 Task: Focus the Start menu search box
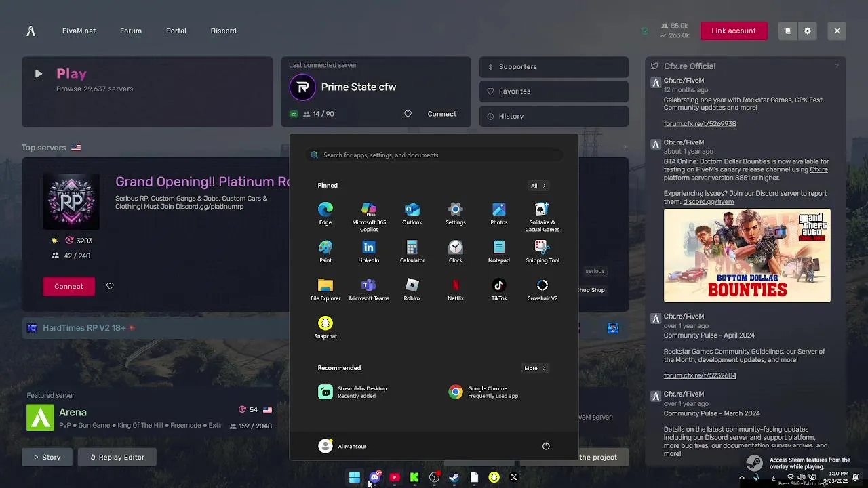[x=434, y=155]
